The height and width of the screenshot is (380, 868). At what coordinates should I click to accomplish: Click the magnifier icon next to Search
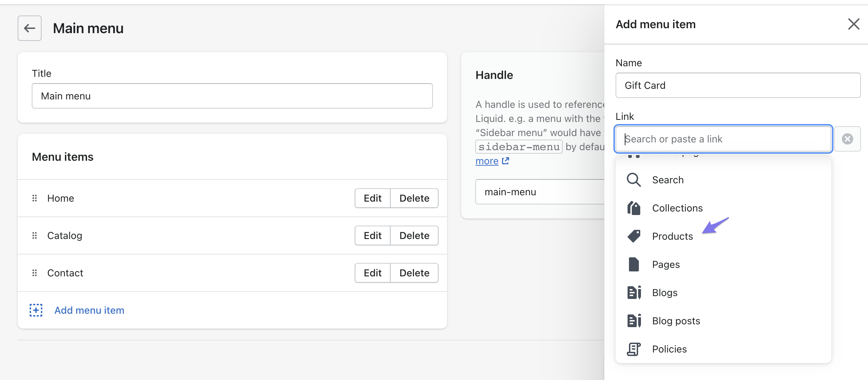pyautogui.click(x=634, y=180)
